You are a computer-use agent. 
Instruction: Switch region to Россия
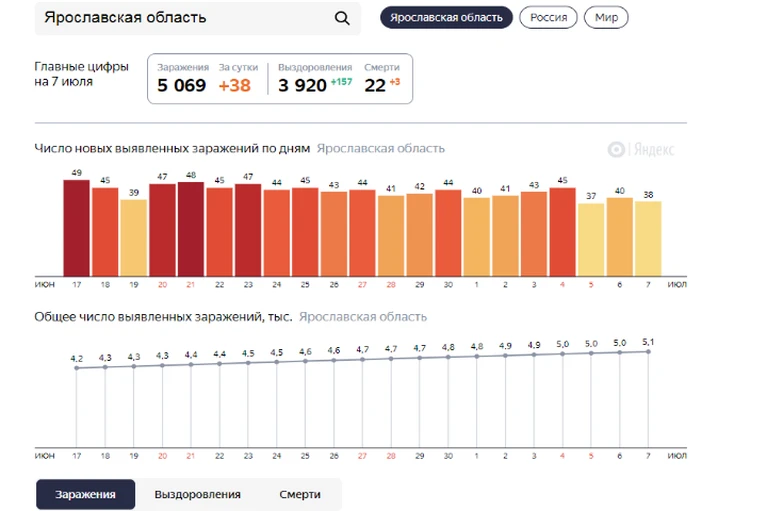point(548,18)
